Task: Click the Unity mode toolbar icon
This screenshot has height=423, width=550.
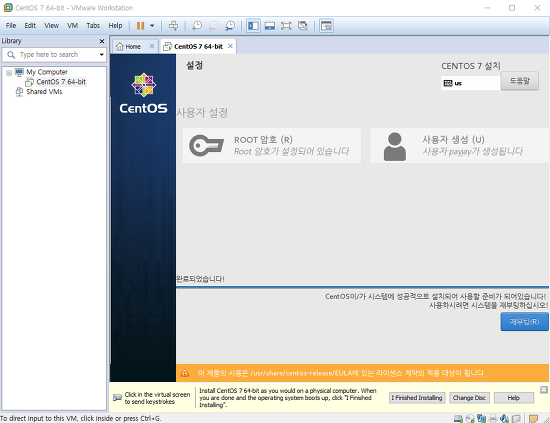Action: click(x=303, y=26)
